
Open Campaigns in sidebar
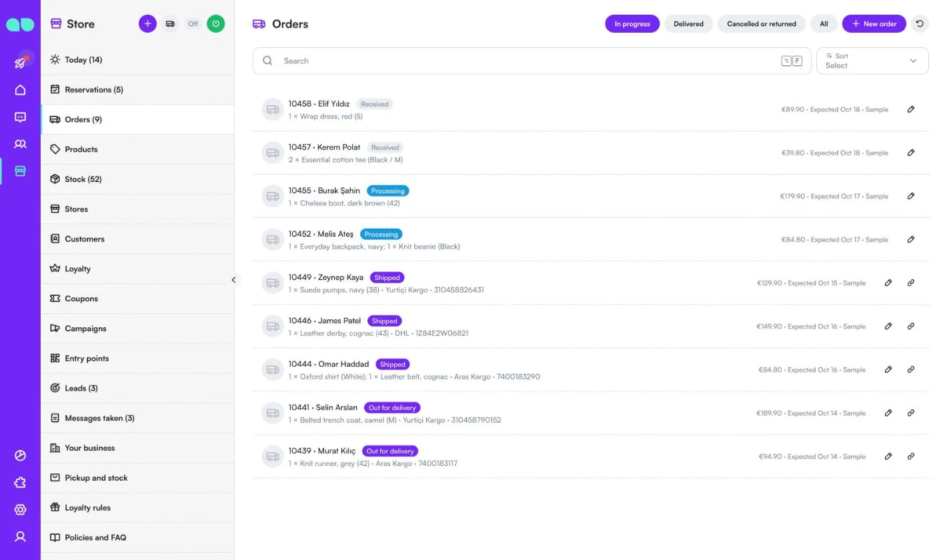click(x=137, y=329)
